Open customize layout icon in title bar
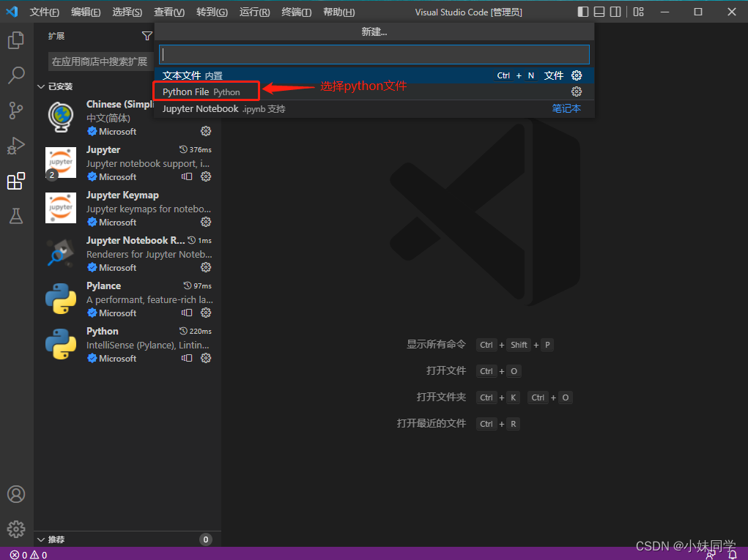 [x=638, y=12]
